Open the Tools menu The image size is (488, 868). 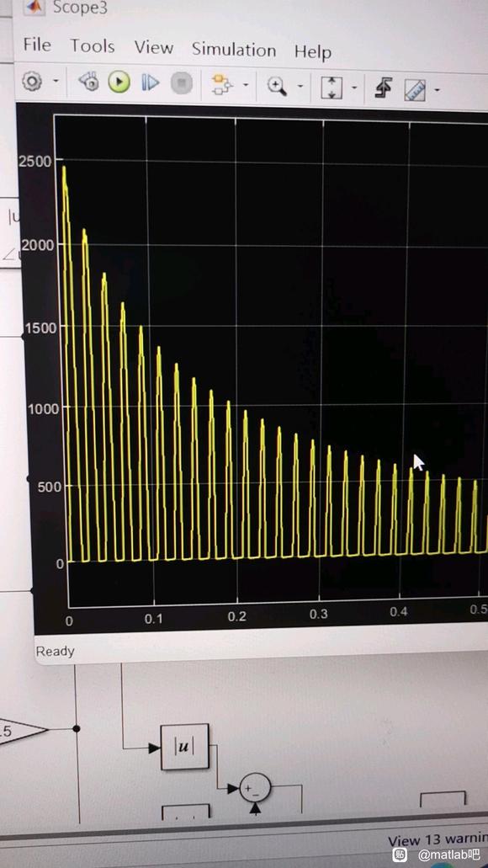point(93,46)
